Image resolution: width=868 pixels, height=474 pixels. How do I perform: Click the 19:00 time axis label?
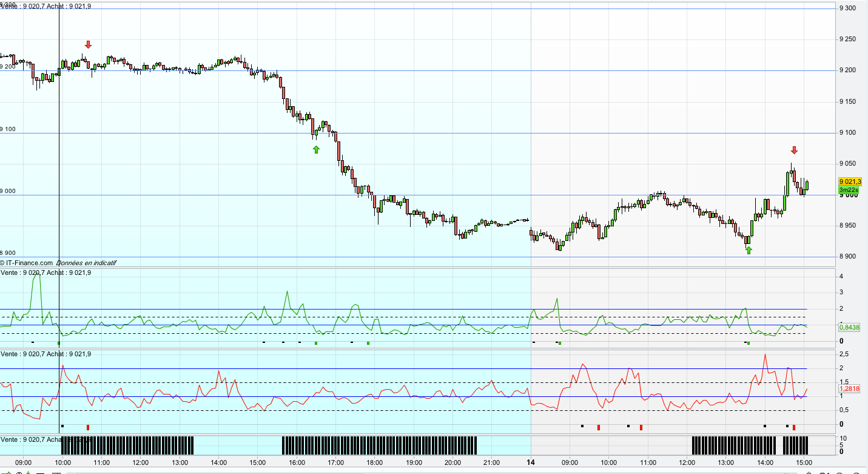(414, 462)
